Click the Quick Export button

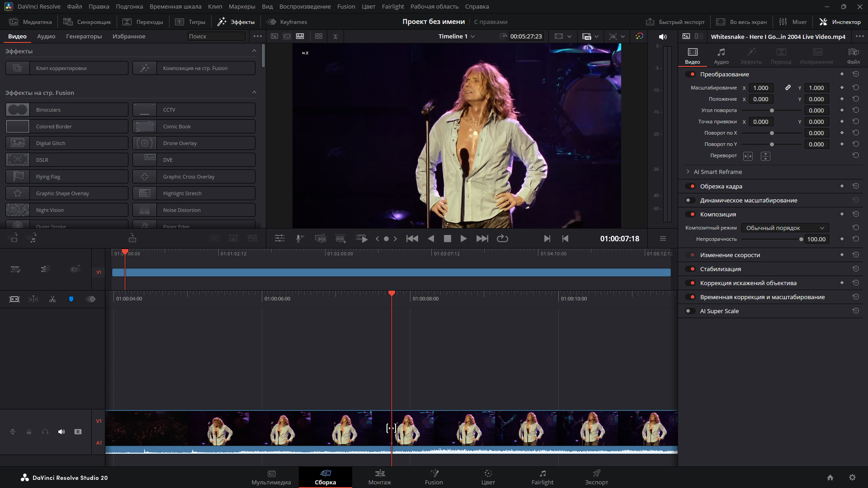coord(675,22)
